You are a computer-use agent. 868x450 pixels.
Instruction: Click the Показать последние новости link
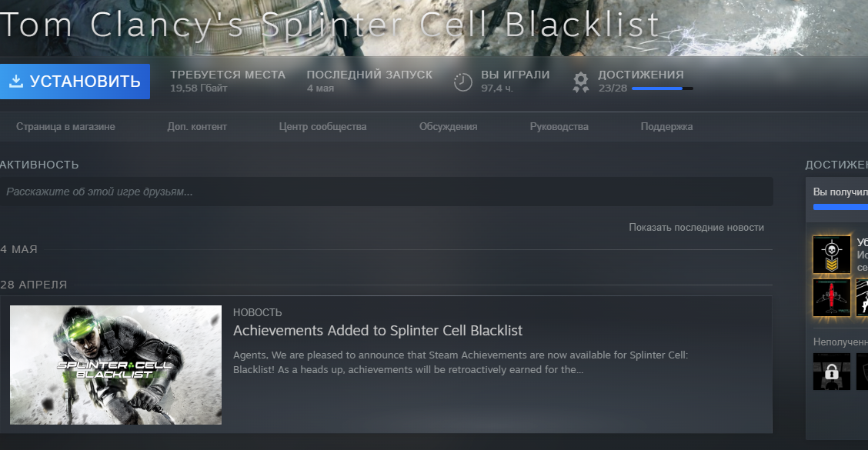point(696,228)
